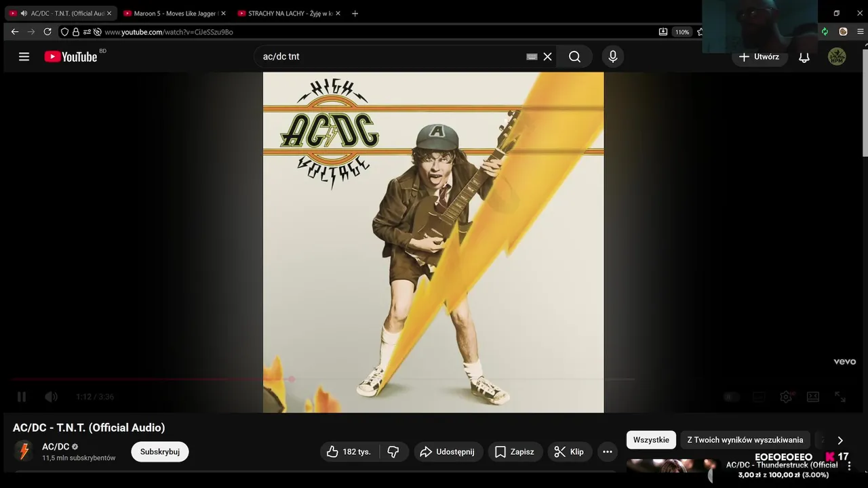Open the HPM account avatar menu

[x=837, y=57]
